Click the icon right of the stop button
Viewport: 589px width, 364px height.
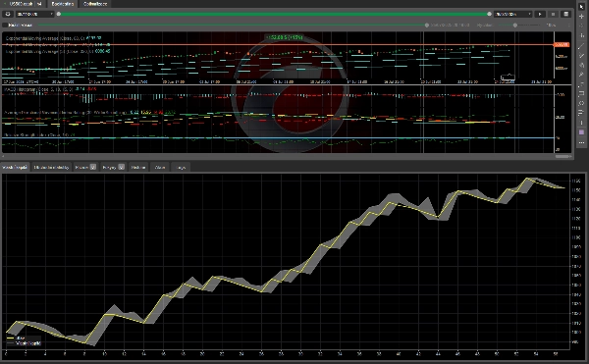(565, 15)
